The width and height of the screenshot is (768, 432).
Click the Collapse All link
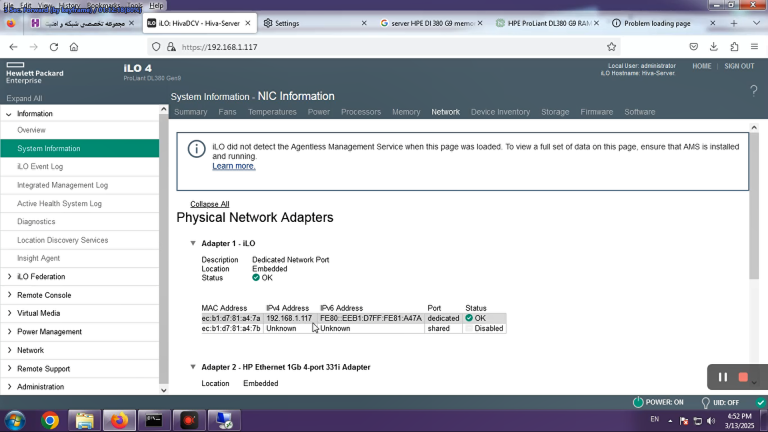coord(210,204)
